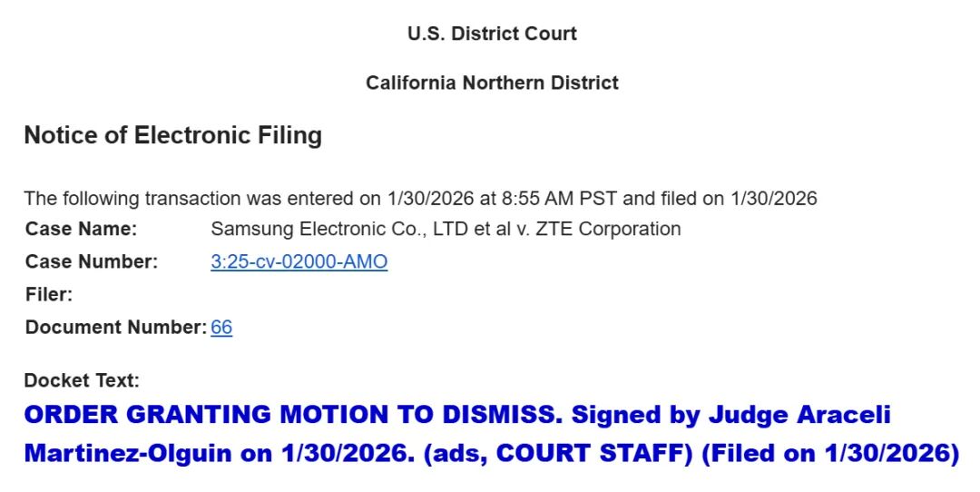
Task: Select the Case Name label
Action: (x=81, y=229)
